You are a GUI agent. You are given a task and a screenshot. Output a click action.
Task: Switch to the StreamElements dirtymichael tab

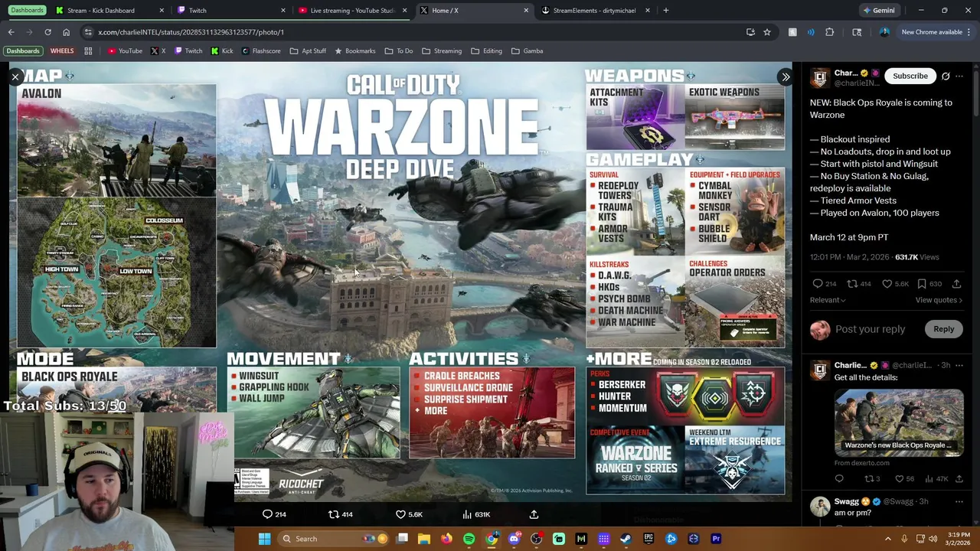(595, 11)
